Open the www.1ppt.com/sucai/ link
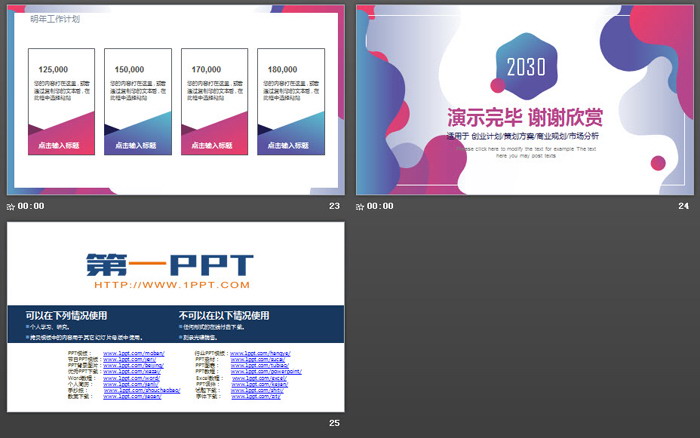Image resolution: width=700 pixels, height=438 pixels. coord(258,359)
